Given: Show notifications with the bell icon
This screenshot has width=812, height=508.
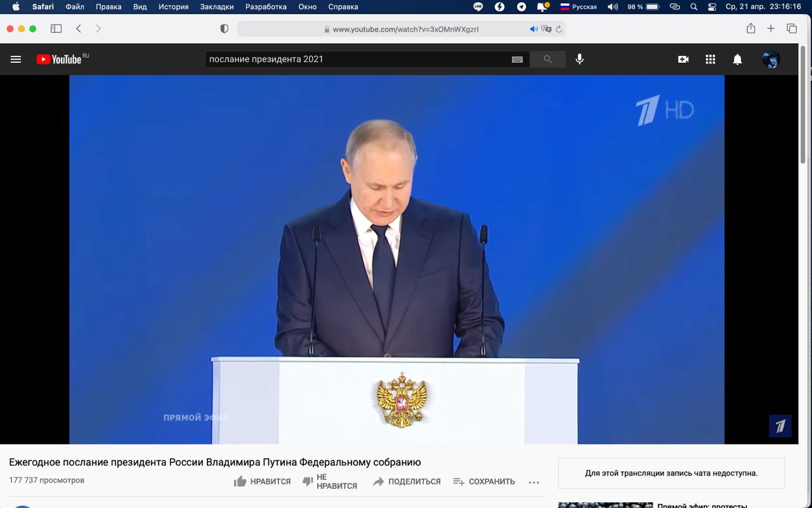Looking at the screenshot, I should point(737,59).
